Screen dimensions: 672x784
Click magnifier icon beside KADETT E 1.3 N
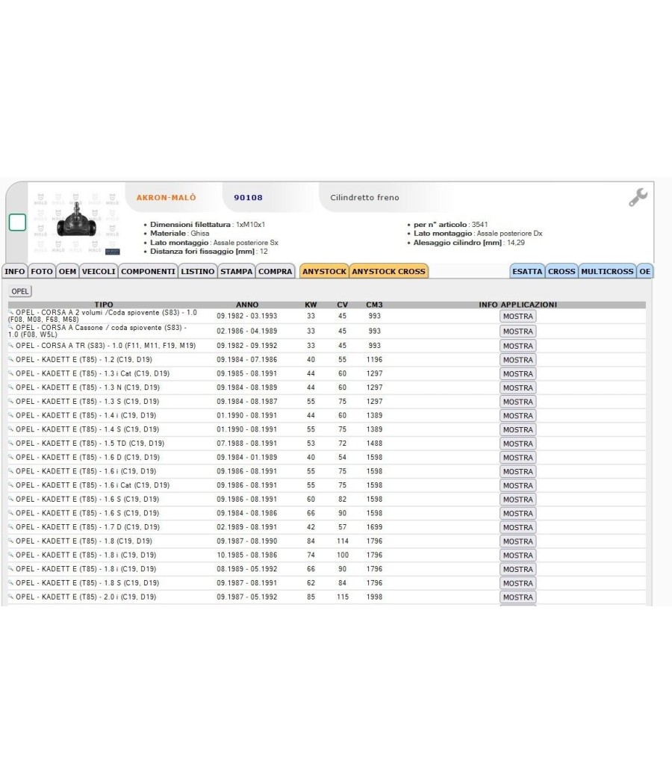pos(11,387)
